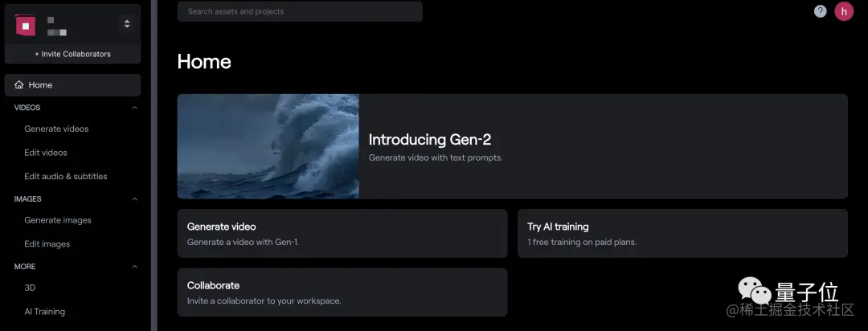Collapse the IMAGES section chevron
The height and width of the screenshot is (331, 868).
click(x=134, y=199)
